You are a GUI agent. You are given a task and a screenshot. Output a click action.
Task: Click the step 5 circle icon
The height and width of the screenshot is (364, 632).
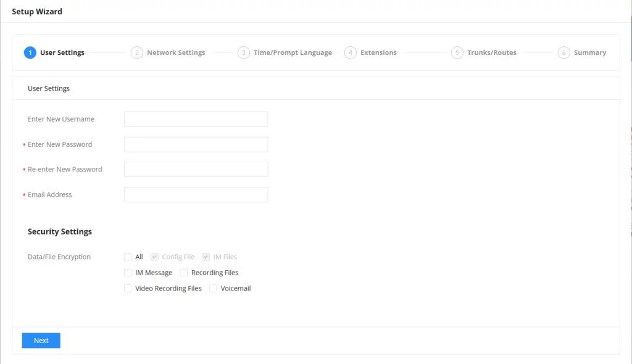pyautogui.click(x=457, y=52)
